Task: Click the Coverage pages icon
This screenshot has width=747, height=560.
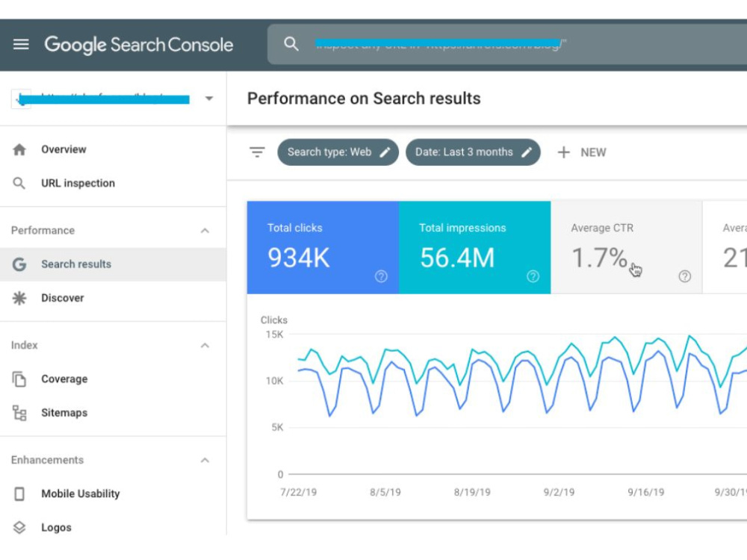Action: point(19,379)
